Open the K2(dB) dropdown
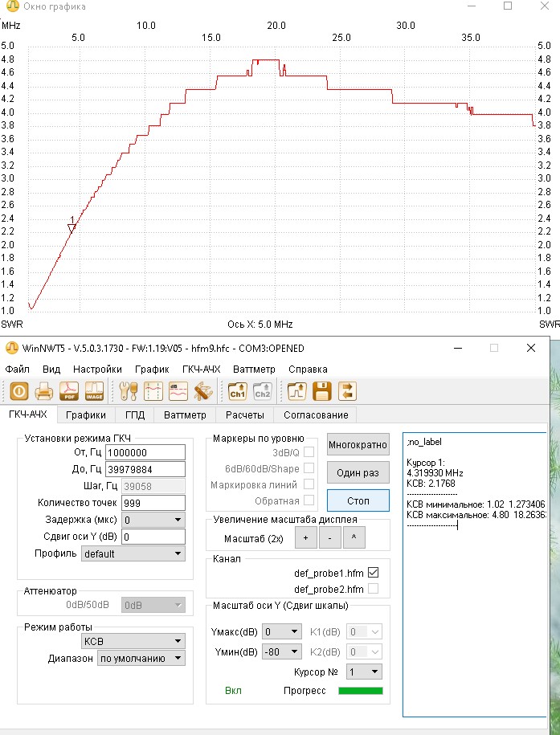The width and height of the screenshot is (560, 735). [x=365, y=651]
